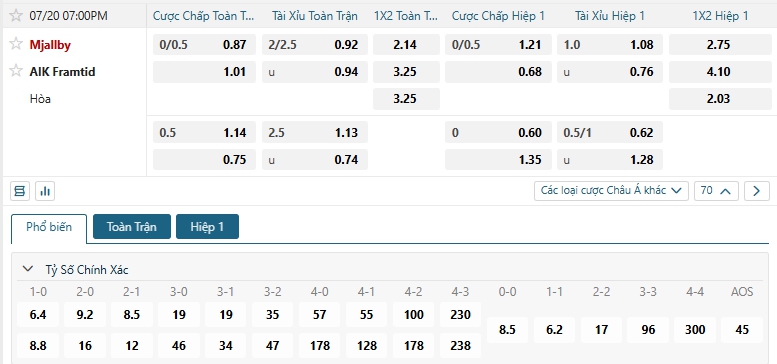Viewport: 777px width, 364px height.
Task: Toggle the star next to AIK Framtid
Action: click(x=16, y=71)
